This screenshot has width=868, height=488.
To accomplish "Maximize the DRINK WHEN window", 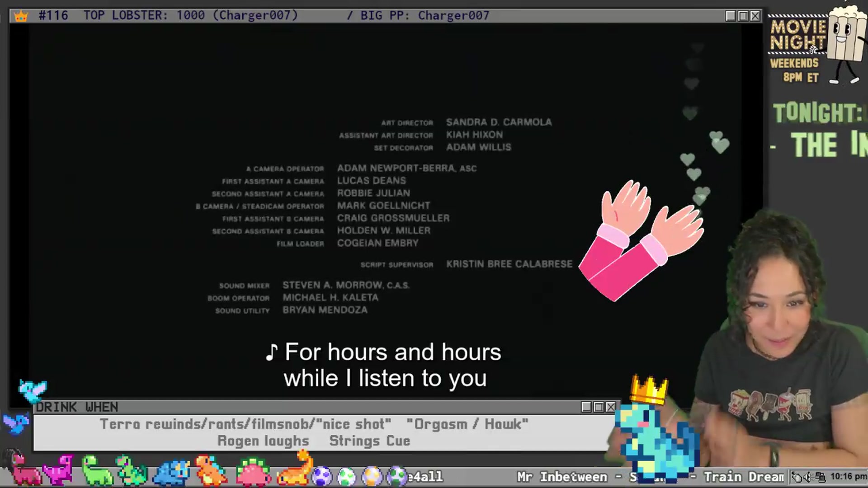I will pyautogui.click(x=598, y=407).
